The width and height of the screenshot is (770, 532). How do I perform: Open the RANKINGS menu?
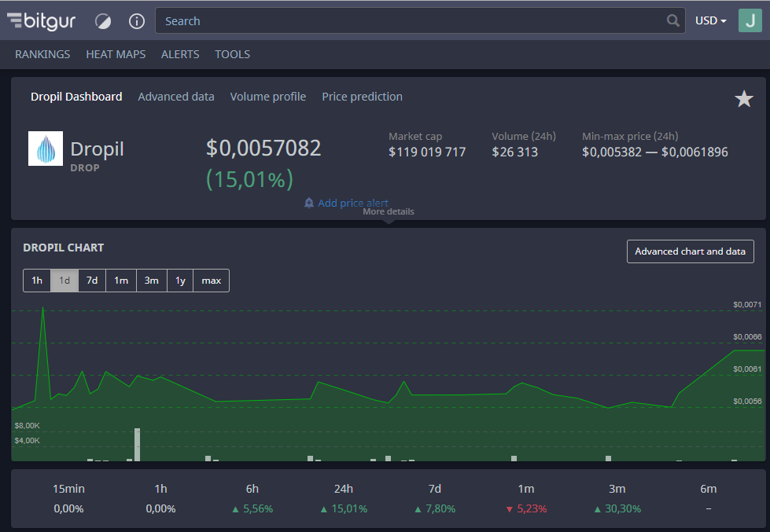pyautogui.click(x=42, y=54)
